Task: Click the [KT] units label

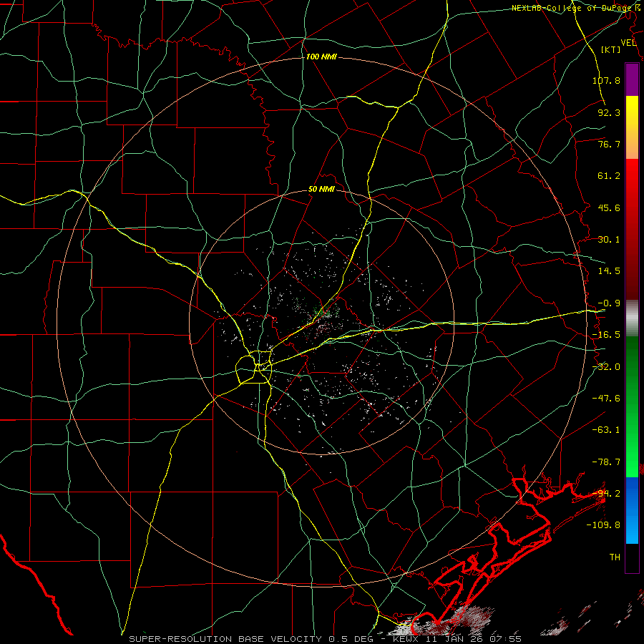Action: coord(611,49)
